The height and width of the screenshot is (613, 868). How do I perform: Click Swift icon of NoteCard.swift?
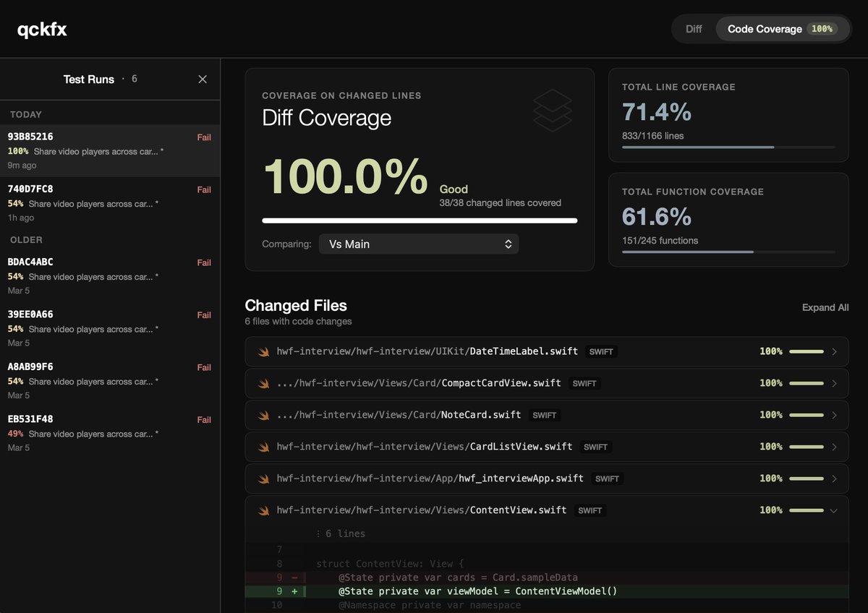(264, 415)
